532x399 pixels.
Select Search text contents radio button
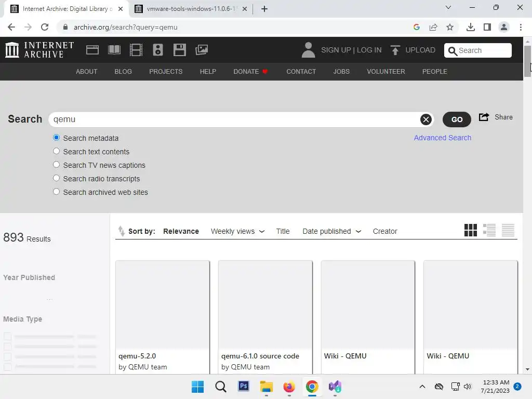[x=56, y=151]
